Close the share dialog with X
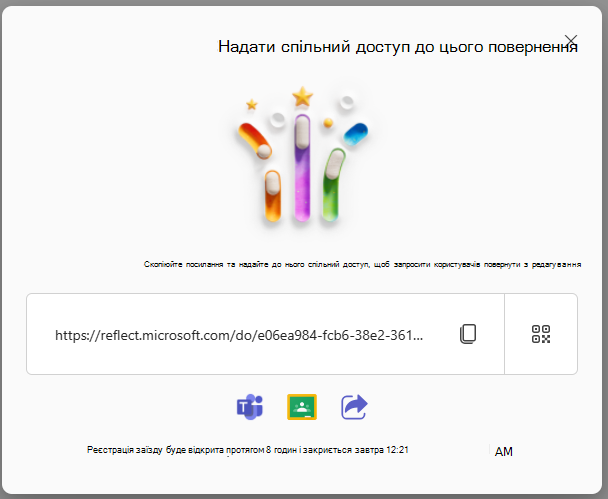Viewport: 608px width, 499px height. coord(571,40)
